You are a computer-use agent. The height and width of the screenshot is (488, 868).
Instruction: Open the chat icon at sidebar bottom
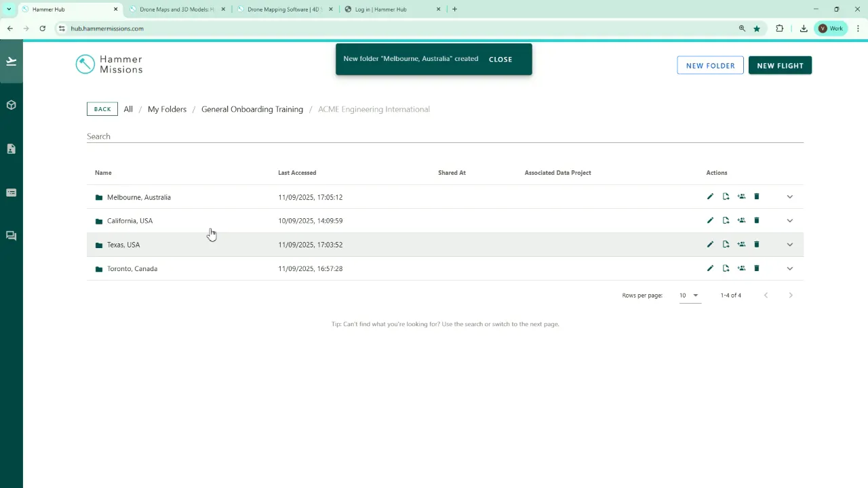pyautogui.click(x=11, y=235)
